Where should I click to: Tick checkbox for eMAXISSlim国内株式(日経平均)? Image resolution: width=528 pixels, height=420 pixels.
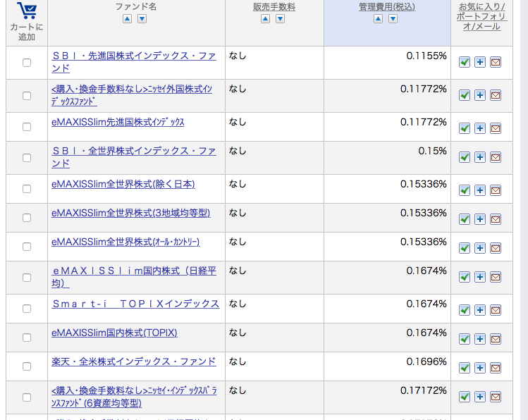point(27,278)
